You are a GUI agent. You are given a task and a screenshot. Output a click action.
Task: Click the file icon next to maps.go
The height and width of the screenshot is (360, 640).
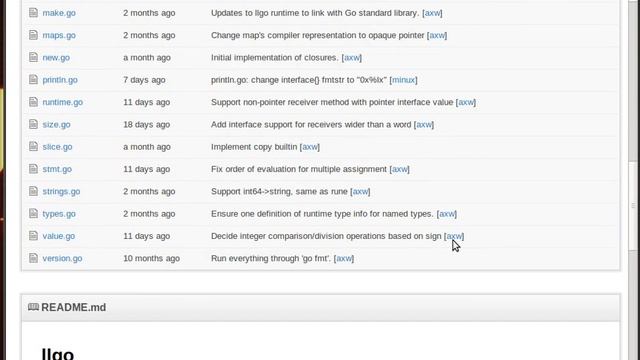coord(33,35)
